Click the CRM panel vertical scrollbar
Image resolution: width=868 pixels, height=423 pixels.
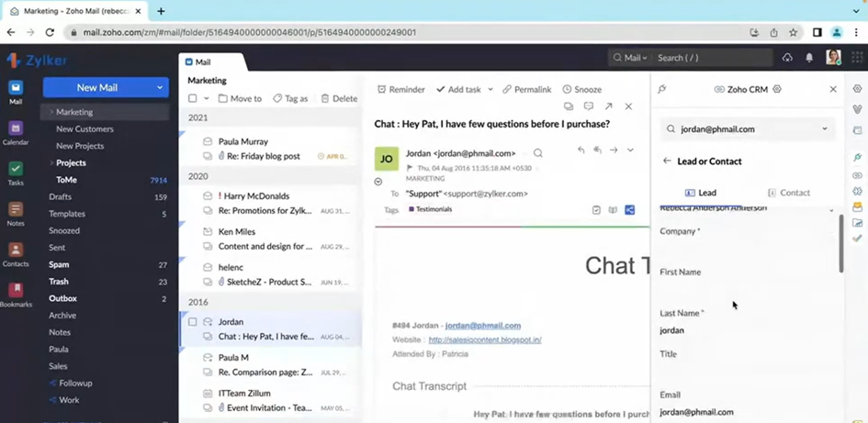pos(840,243)
